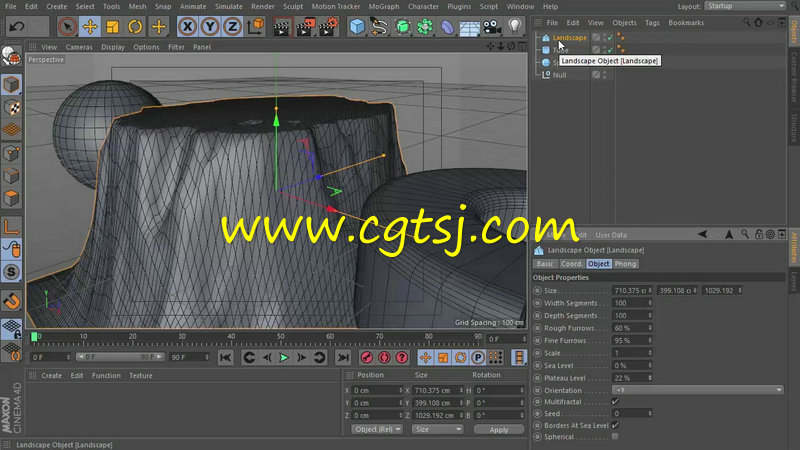This screenshot has width=800, height=450.
Task: Open spline pen tool icon
Action: pyautogui.click(x=379, y=27)
